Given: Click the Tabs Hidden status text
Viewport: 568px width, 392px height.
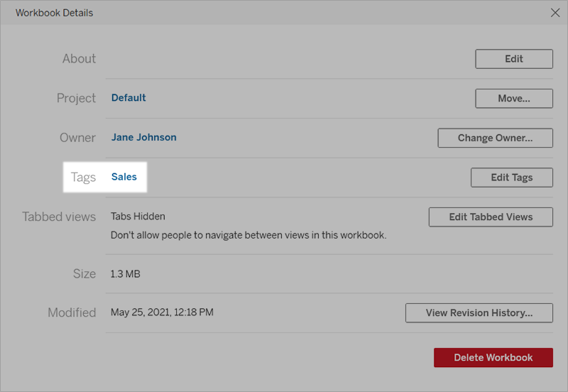Looking at the screenshot, I should click(x=138, y=217).
